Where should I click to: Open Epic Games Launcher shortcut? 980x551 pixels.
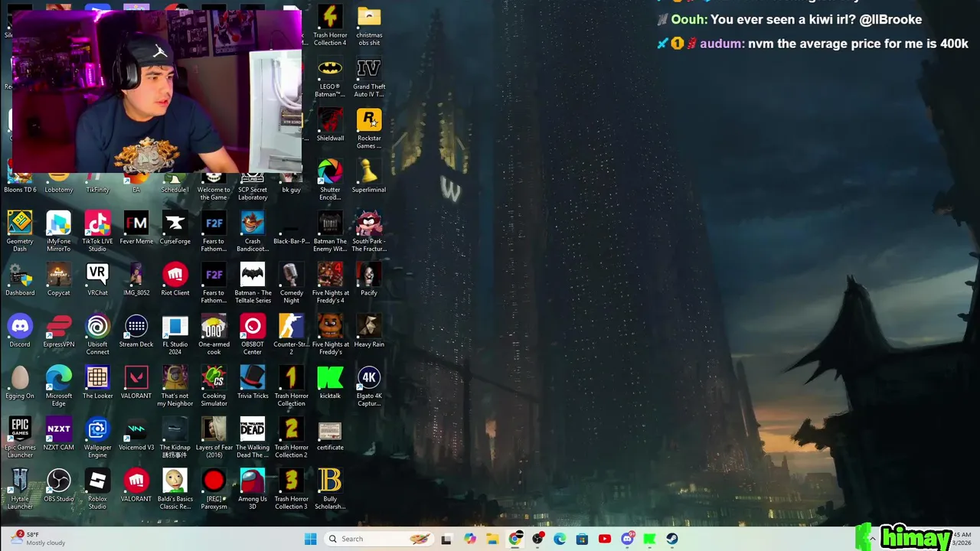click(20, 436)
